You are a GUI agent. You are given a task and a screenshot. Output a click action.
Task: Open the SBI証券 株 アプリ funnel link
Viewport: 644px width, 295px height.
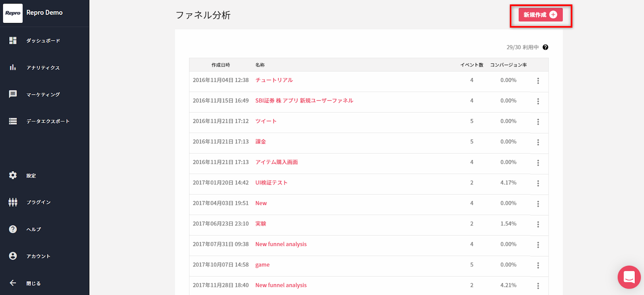pos(304,100)
